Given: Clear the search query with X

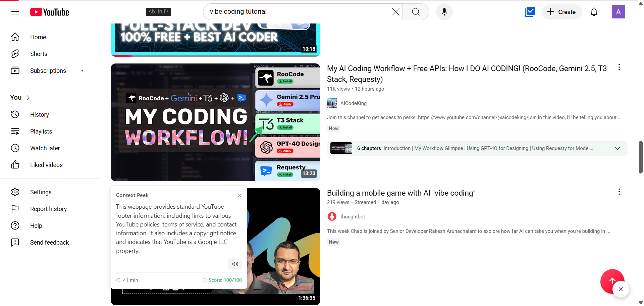Looking at the screenshot, I should pos(395,12).
